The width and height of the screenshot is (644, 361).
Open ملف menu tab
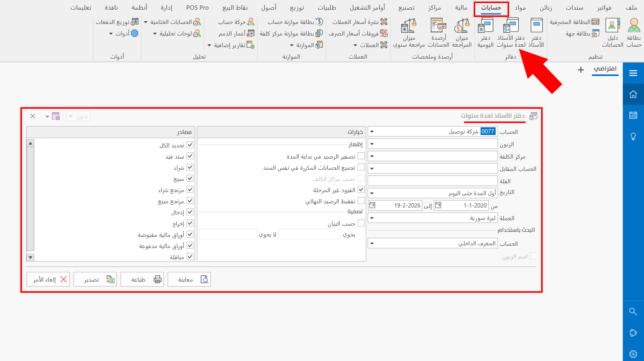click(631, 8)
